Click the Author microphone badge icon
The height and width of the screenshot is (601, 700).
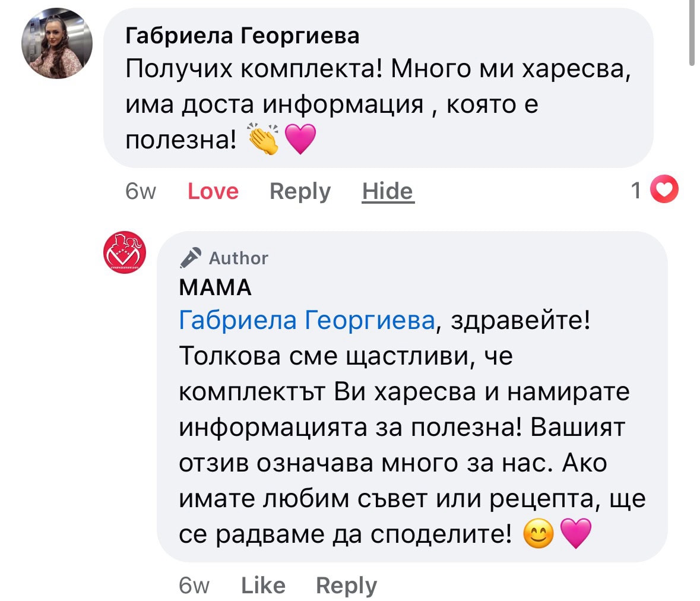click(191, 258)
